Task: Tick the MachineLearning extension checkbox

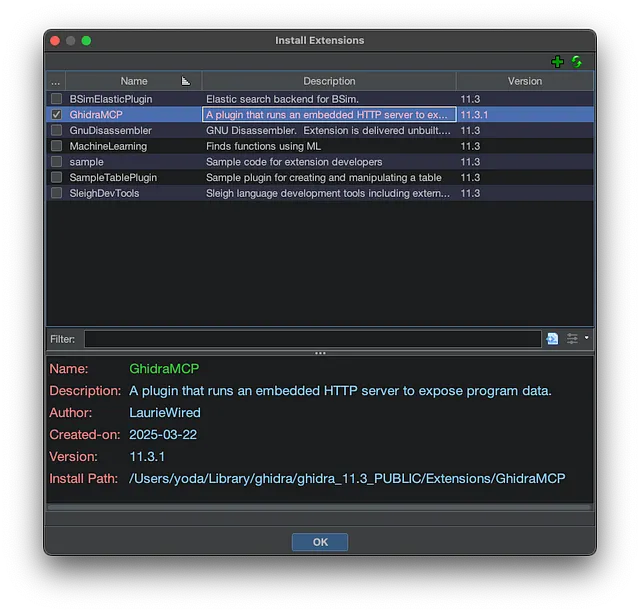Action: tap(56, 146)
